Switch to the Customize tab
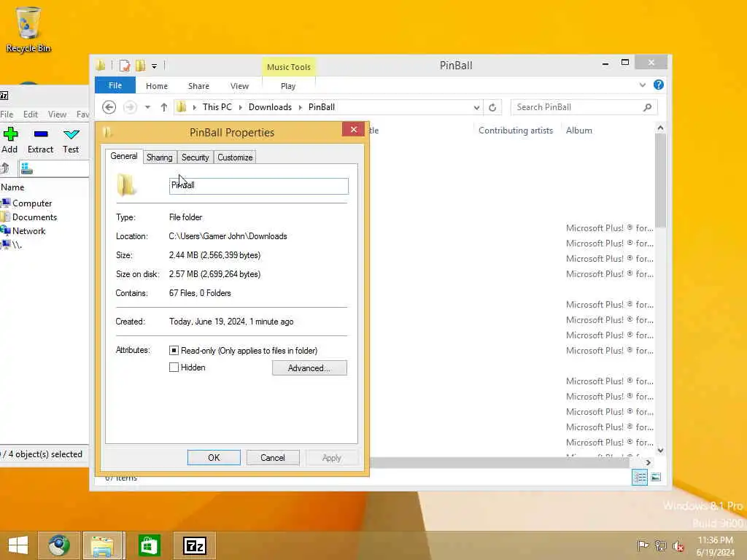The width and height of the screenshot is (747, 560). coord(235,157)
